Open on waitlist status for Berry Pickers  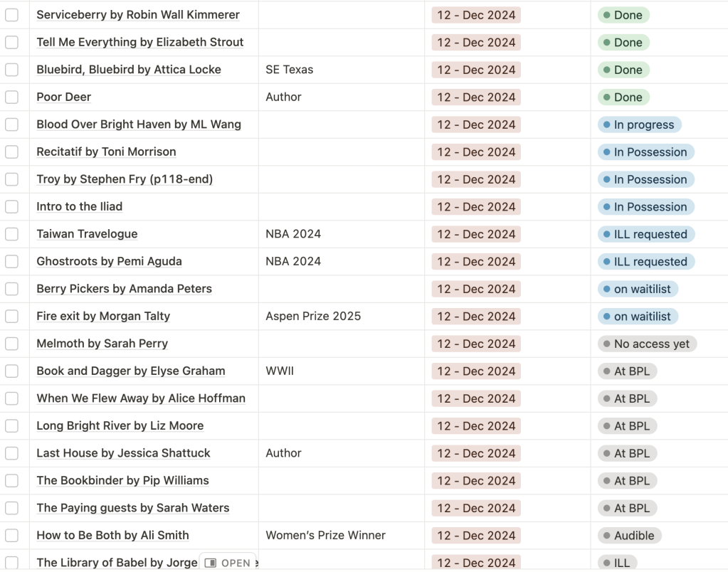point(638,289)
